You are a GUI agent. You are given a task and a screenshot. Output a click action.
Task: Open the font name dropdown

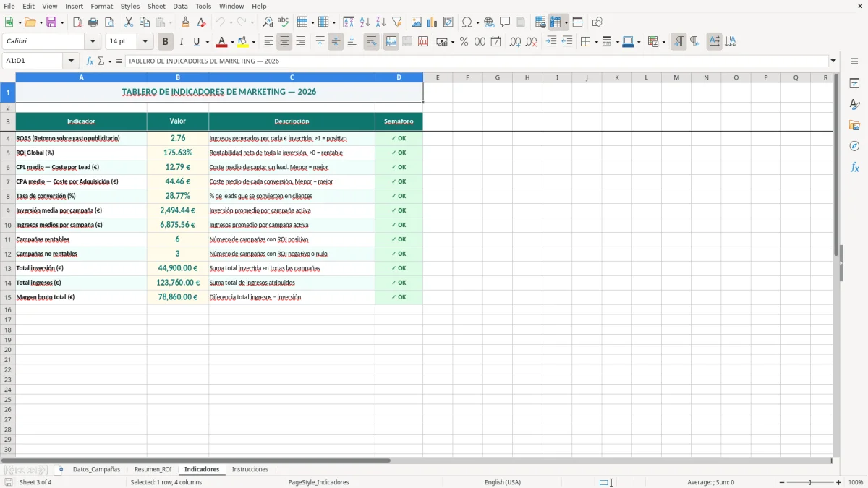[93, 42]
